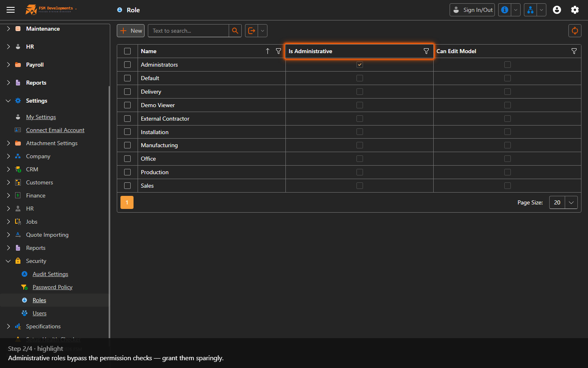
Task: Click the Settings gear icon in sidebar
Action: pos(18,101)
